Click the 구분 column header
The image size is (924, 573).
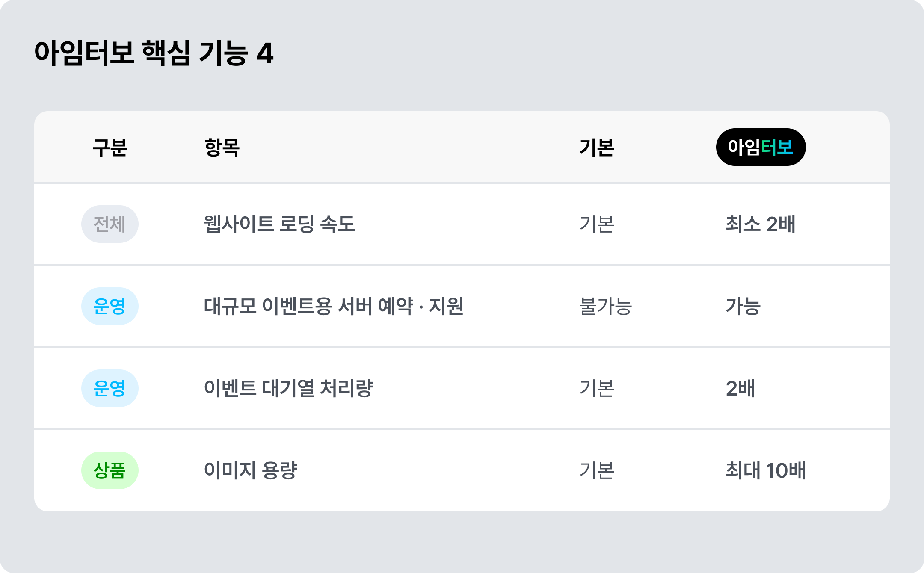110,148
